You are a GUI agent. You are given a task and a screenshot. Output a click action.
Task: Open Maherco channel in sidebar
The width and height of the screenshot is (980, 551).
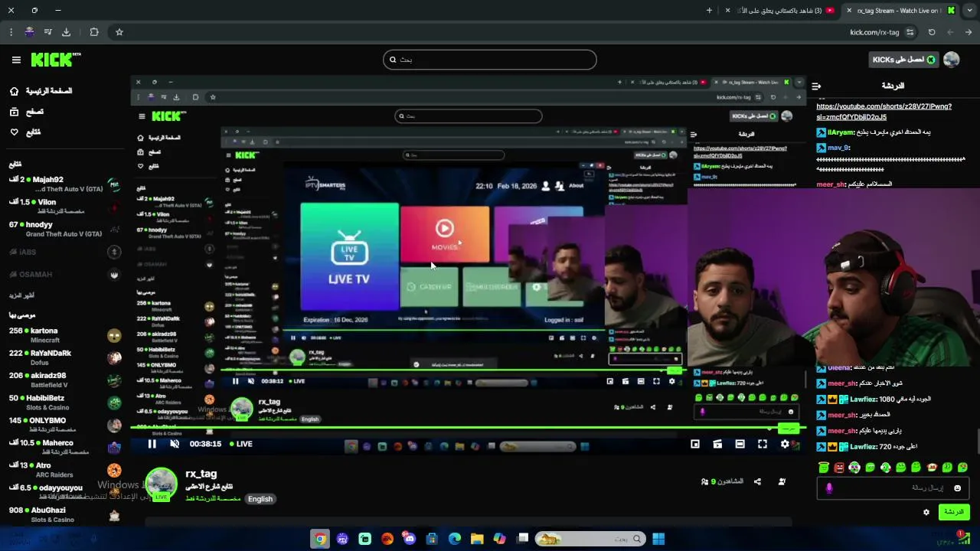tap(65, 447)
